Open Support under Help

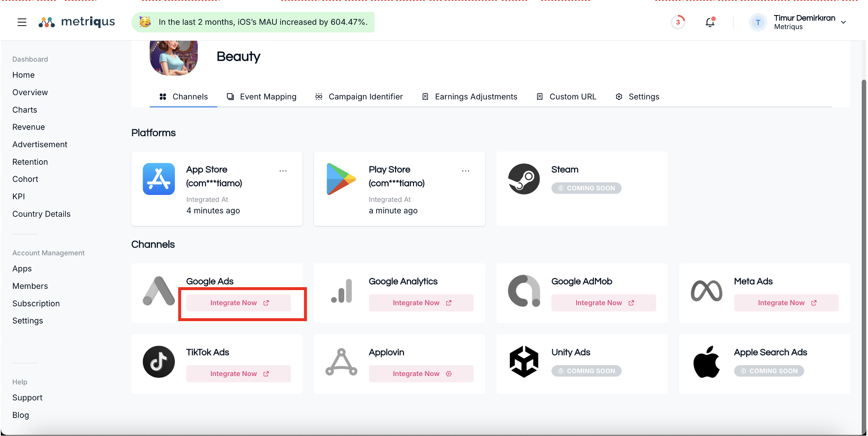pyautogui.click(x=28, y=397)
